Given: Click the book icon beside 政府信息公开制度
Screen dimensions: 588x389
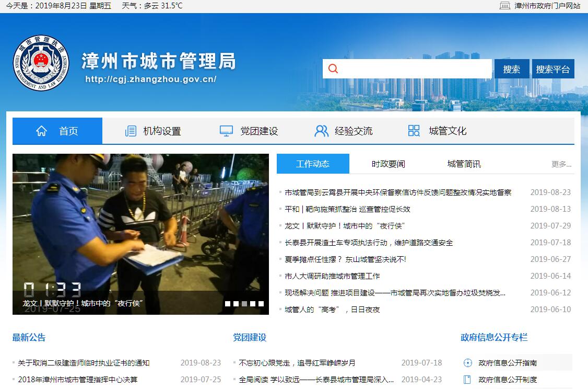Looking at the screenshot, I should [467, 380].
